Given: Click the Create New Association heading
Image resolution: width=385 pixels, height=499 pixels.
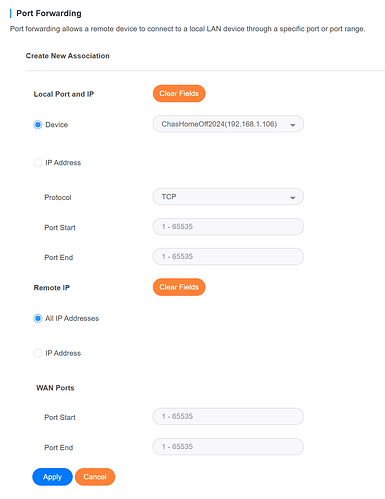Looking at the screenshot, I should coord(68,56).
